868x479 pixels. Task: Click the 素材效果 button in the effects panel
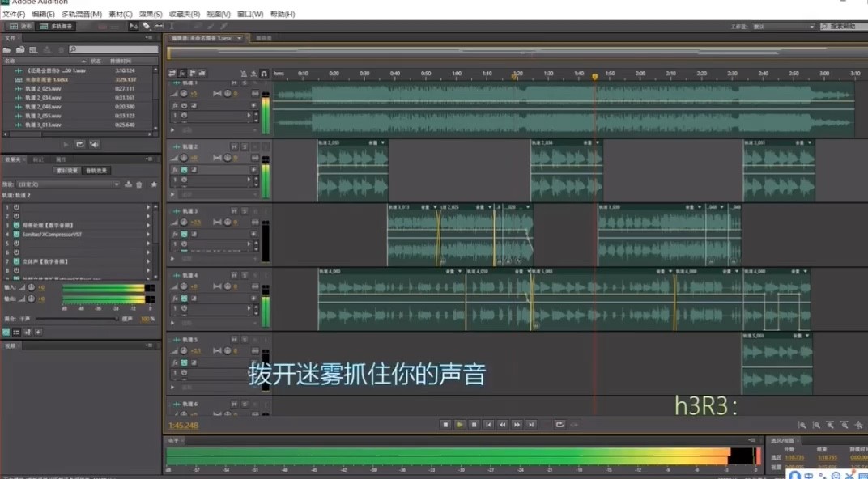coord(68,169)
